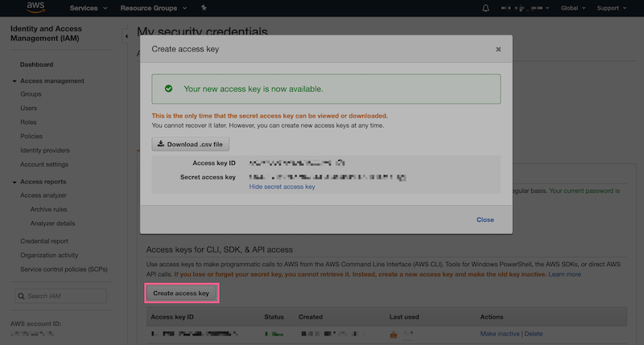This screenshot has height=345, width=644.
Task: Click the AWS logo in header
Action: pyautogui.click(x=35, y=8)
